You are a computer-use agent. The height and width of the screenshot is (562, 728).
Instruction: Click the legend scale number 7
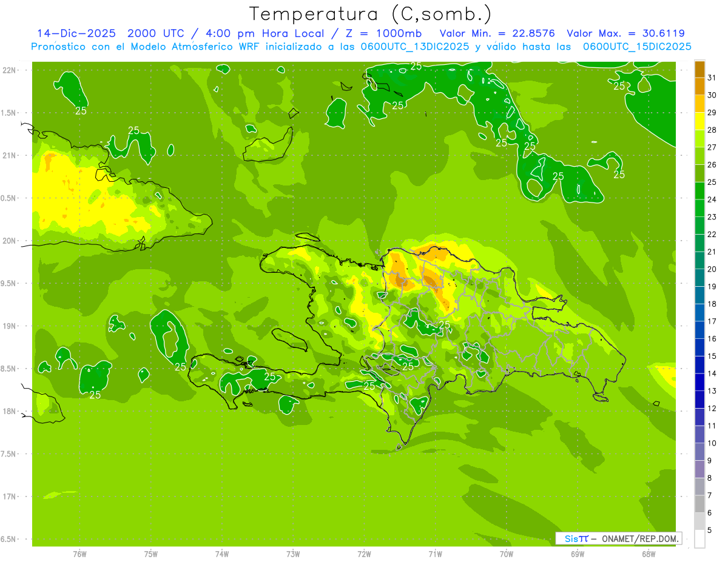(x=710, y=495)
